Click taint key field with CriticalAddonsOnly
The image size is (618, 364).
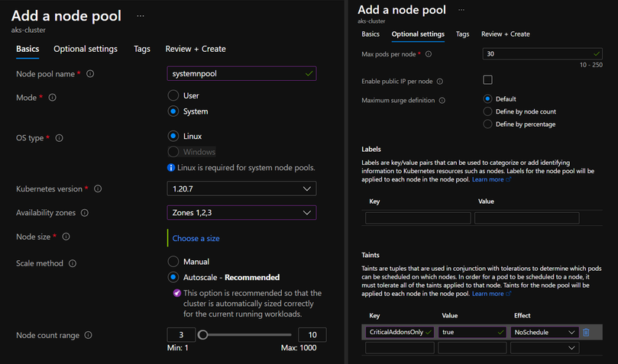[400, 333]
